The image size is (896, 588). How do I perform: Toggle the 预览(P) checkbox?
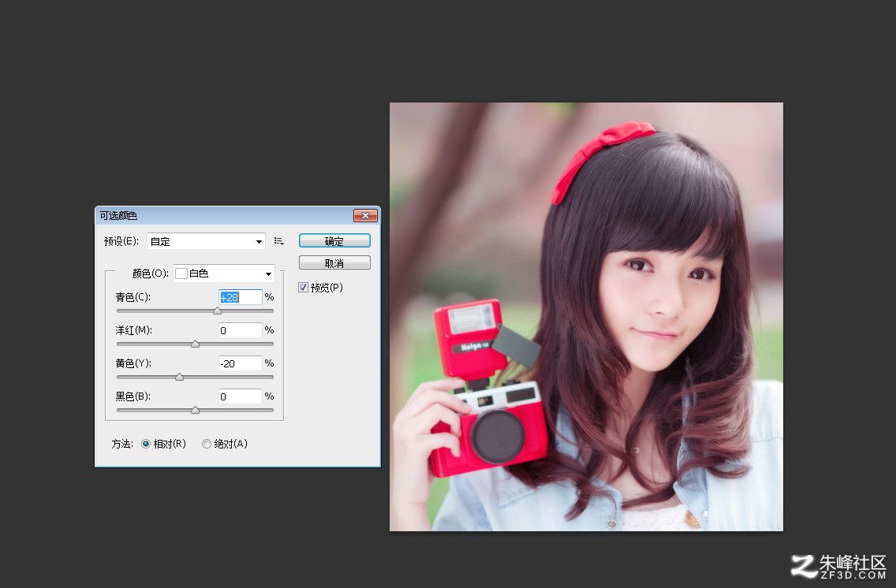click(304, 288)
